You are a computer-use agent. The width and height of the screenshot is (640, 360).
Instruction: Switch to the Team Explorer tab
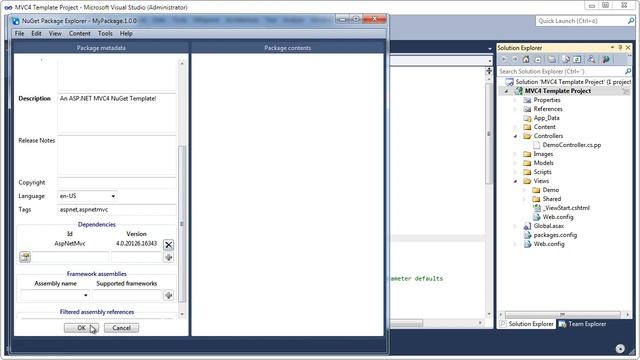(x=582, y=324)
